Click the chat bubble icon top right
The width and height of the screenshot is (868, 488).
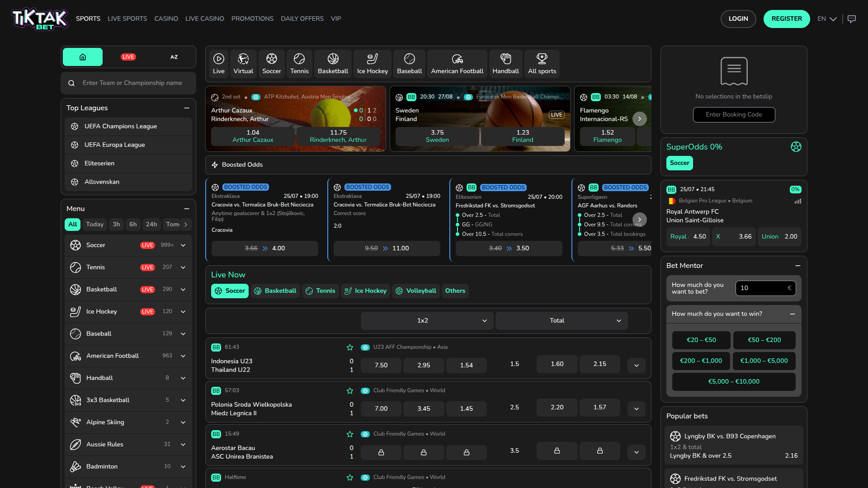click(x=853, y=19)
